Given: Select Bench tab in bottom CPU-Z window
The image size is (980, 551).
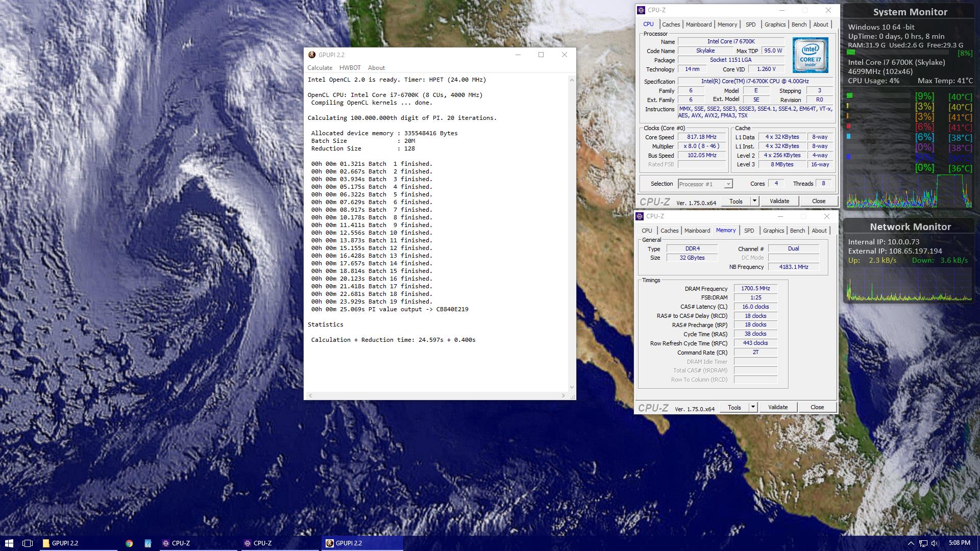Looking at the screenshot, I should coord(797,231).
